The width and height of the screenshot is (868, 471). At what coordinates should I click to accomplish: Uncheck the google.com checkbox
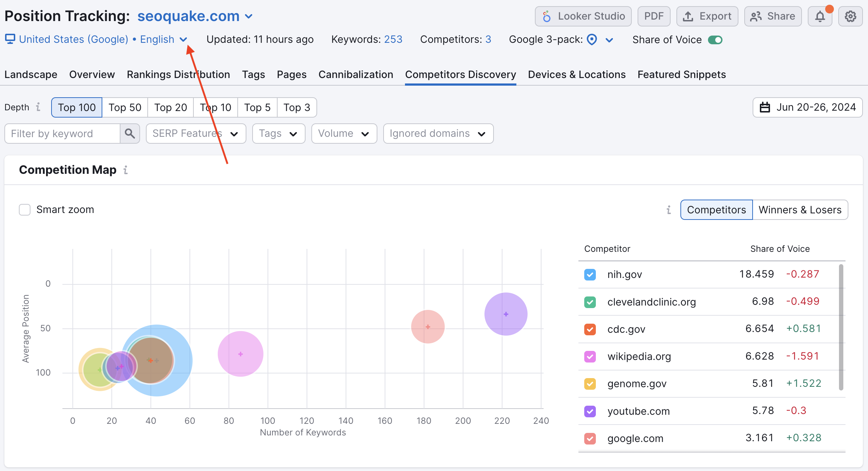(x=590, y=438)
